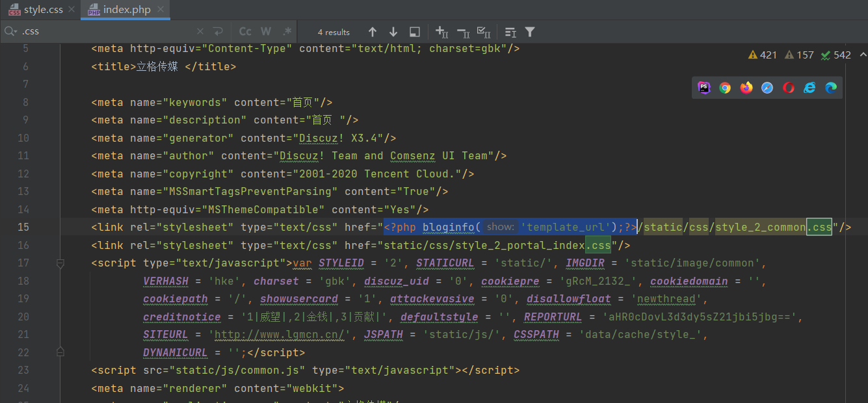The height and width of the screenshot is (403, 868).
Task: Close the index.php tab
Action: tap(161, 10)
